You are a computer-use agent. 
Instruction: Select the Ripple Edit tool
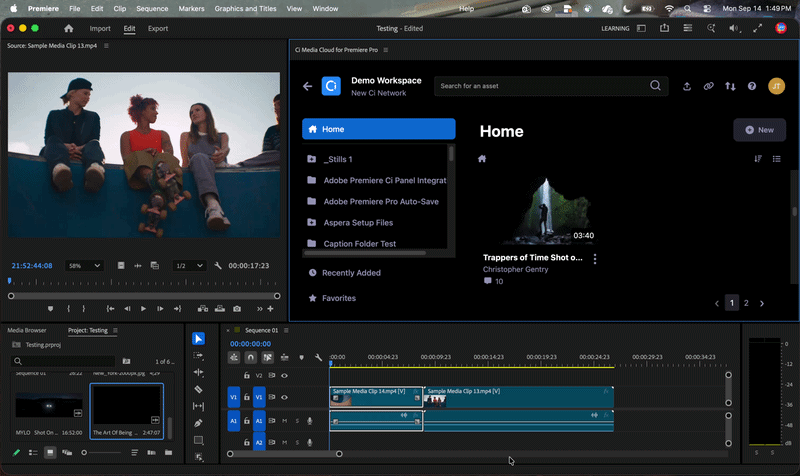198,372
